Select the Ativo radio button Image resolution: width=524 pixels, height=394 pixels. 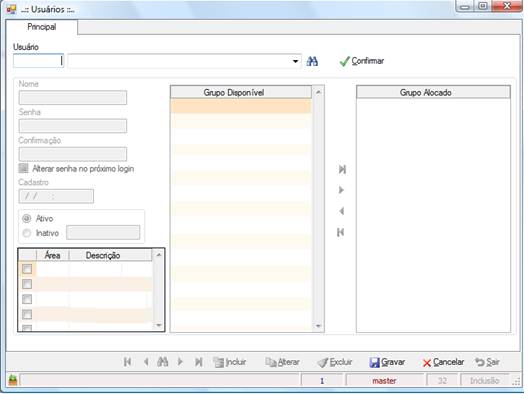[26, 219]
